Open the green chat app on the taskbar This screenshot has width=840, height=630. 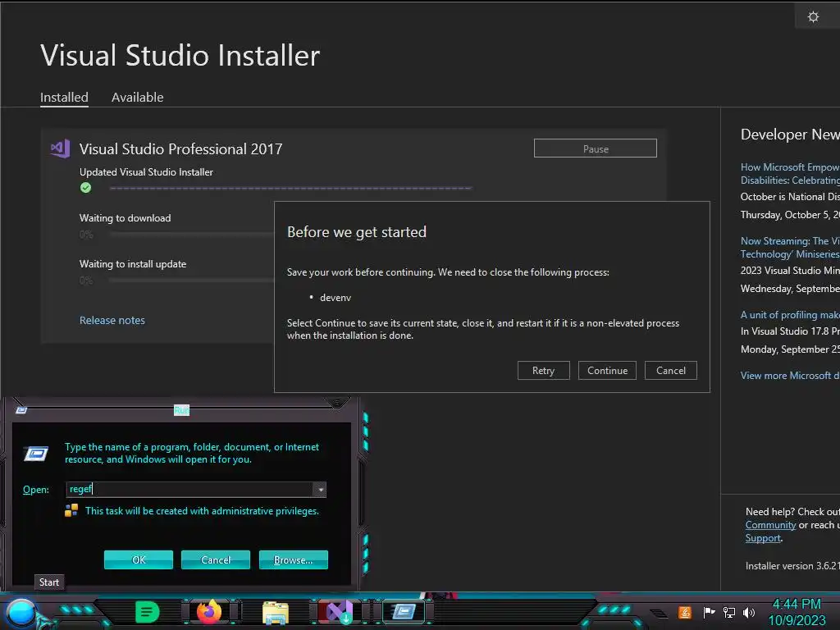[x=148, y=612]
